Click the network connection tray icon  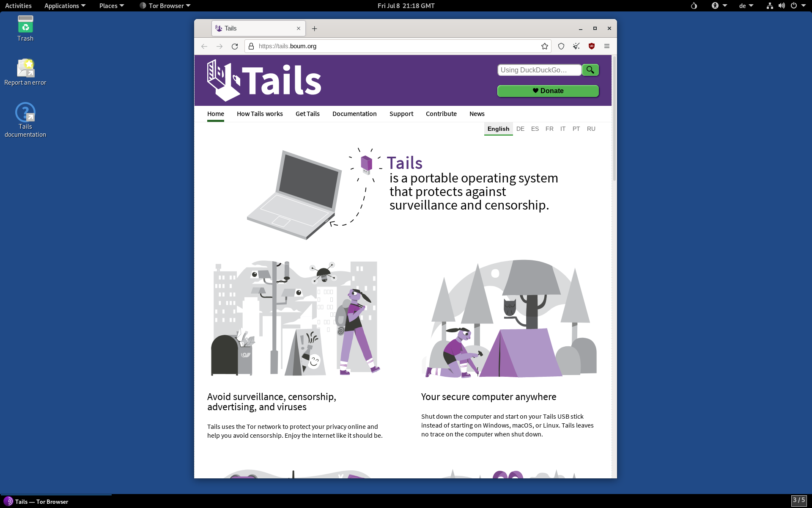pos(770,6)
